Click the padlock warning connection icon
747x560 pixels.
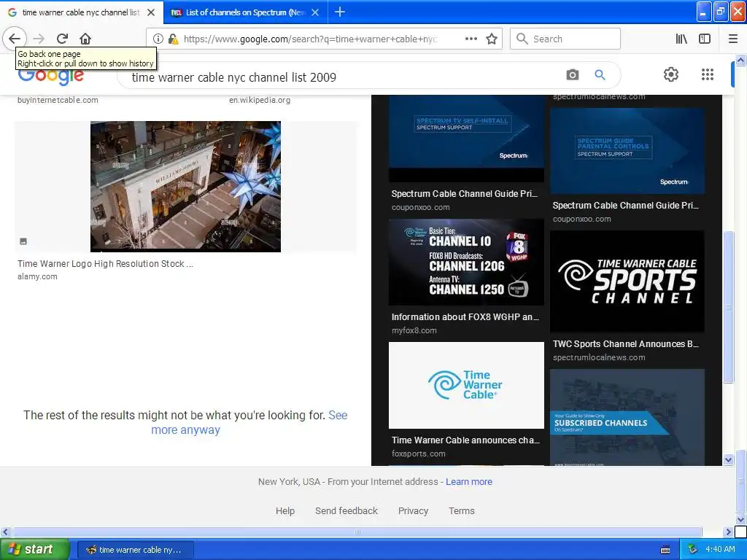(174, 39)
